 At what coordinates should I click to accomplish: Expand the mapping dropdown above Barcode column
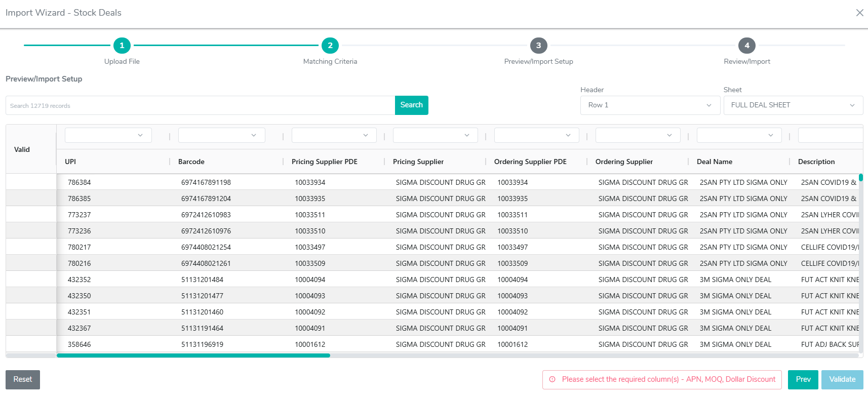click(x=222, y=135)
